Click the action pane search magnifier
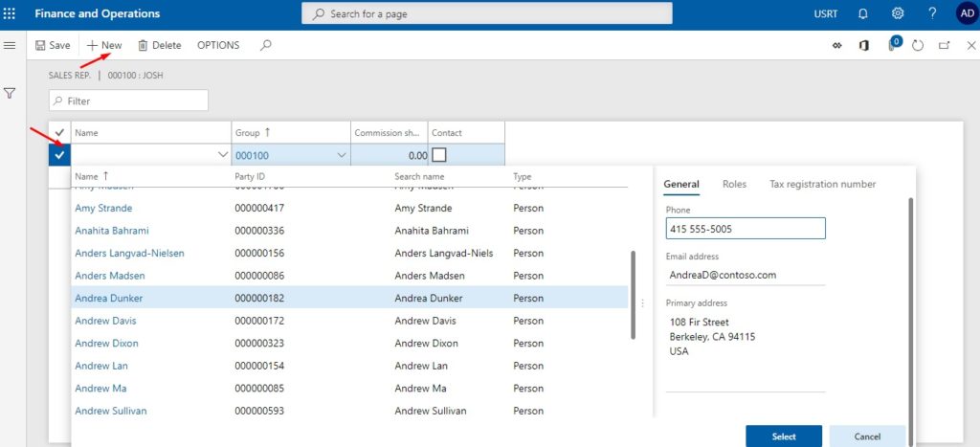The width and height of the screenshot is (980, 447). (x=266, y=45)
